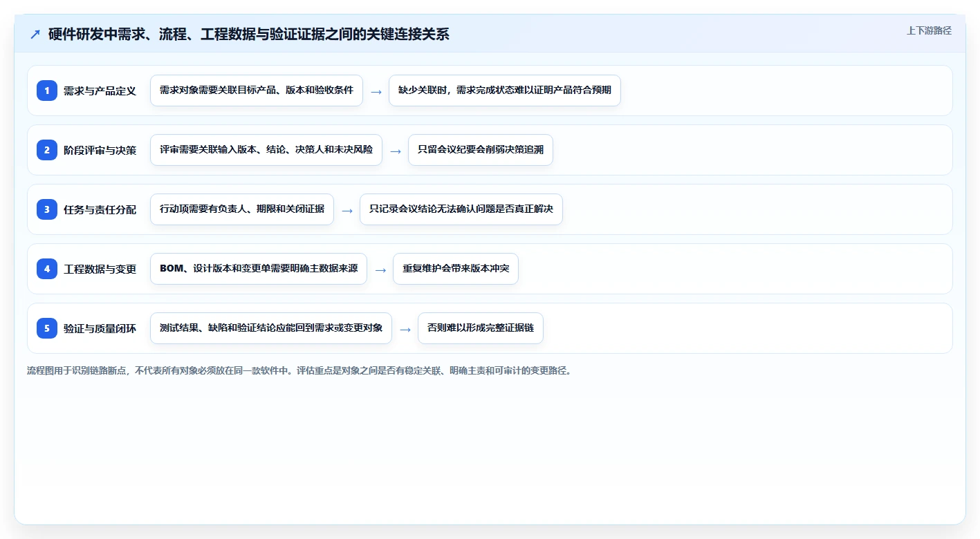Select the 只记录会议结论 outcome box
Screen dimensions: 980x539
click(x=461, y=209)
